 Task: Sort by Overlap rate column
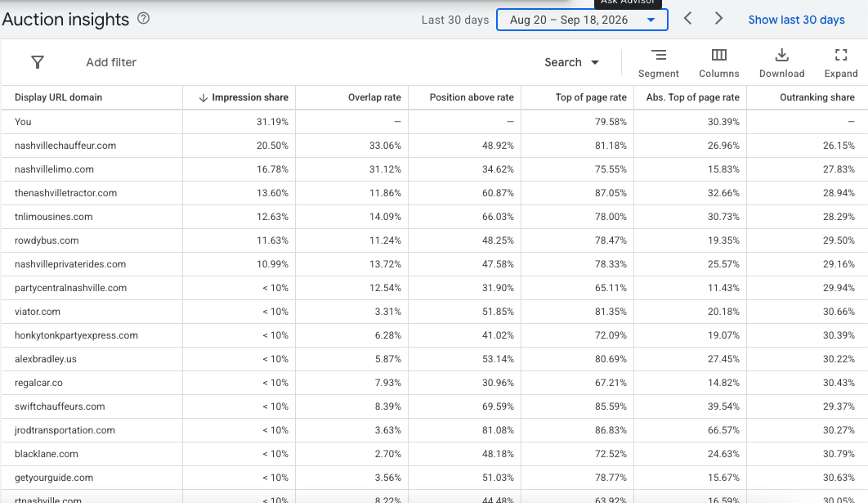(374, 97)
